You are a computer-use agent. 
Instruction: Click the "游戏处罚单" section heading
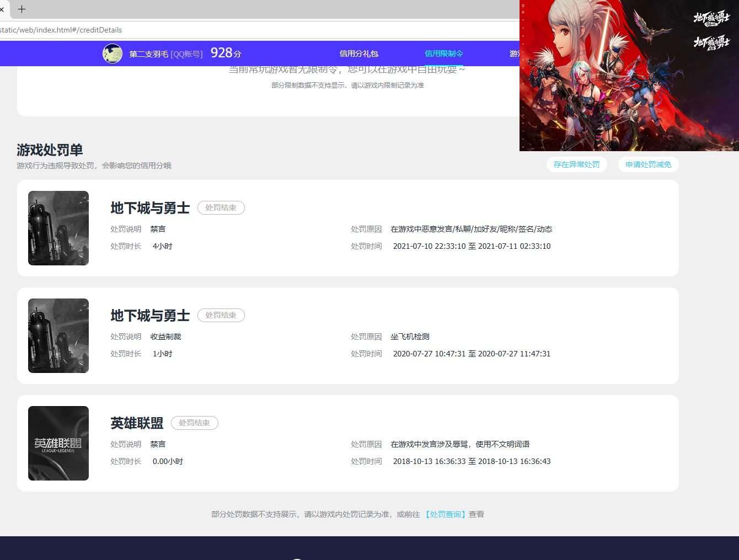(50, 150)
